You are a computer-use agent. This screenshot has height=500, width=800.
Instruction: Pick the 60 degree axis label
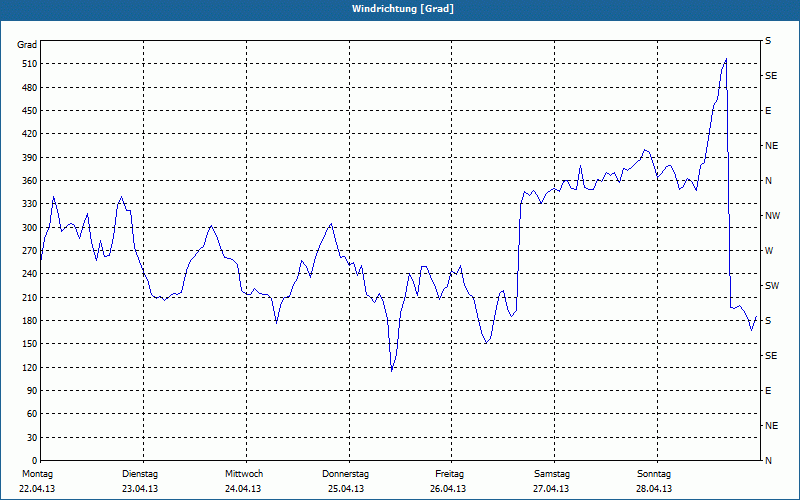(x=32, y=414)
